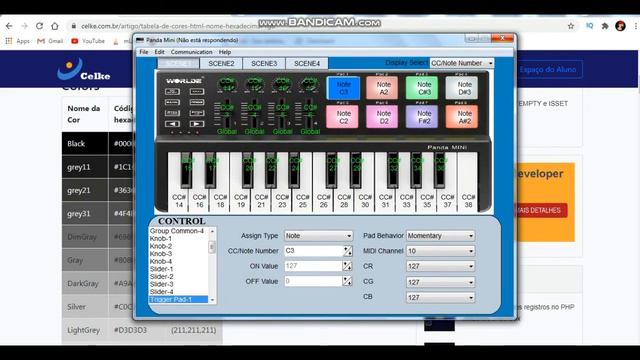Select Knob-1 in the control list
This screenshot has width=640, height=360.
(160, 238)
